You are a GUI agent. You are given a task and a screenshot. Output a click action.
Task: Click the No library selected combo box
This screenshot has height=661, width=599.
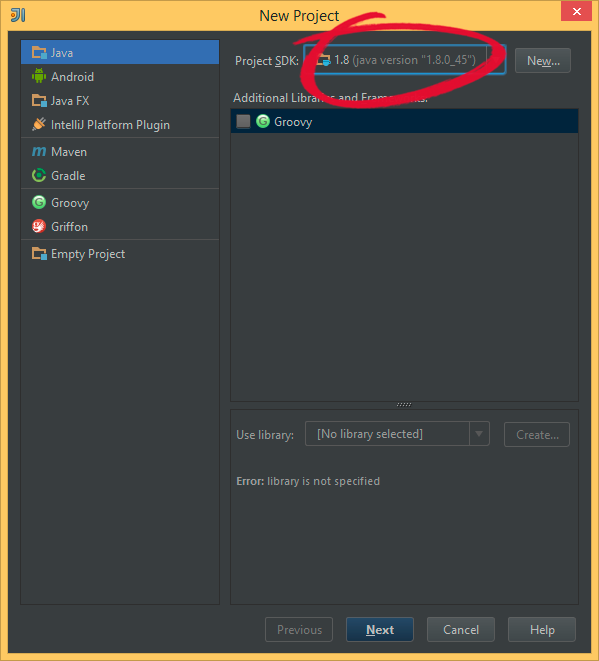tap(397, 433)
